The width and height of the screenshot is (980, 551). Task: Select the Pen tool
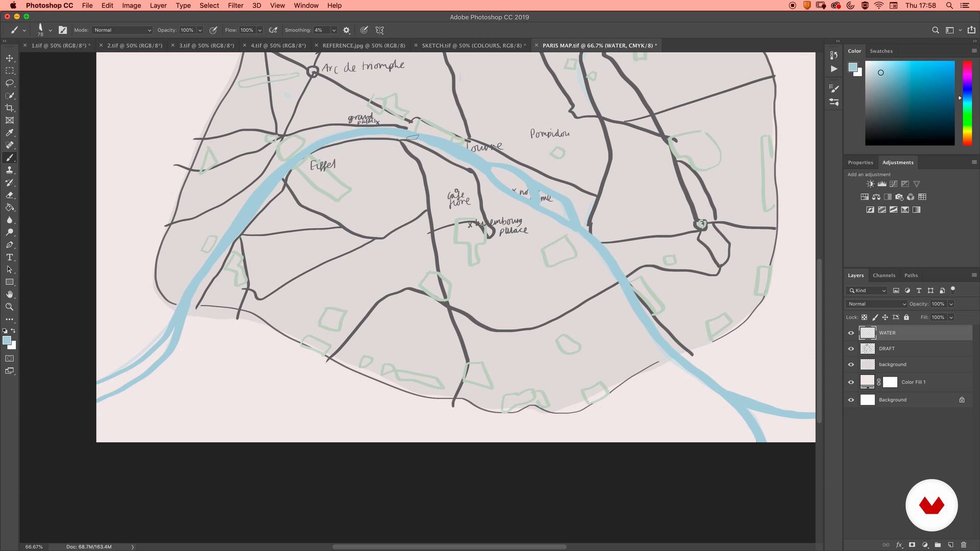pyautogui.click(x=10, y=245)
